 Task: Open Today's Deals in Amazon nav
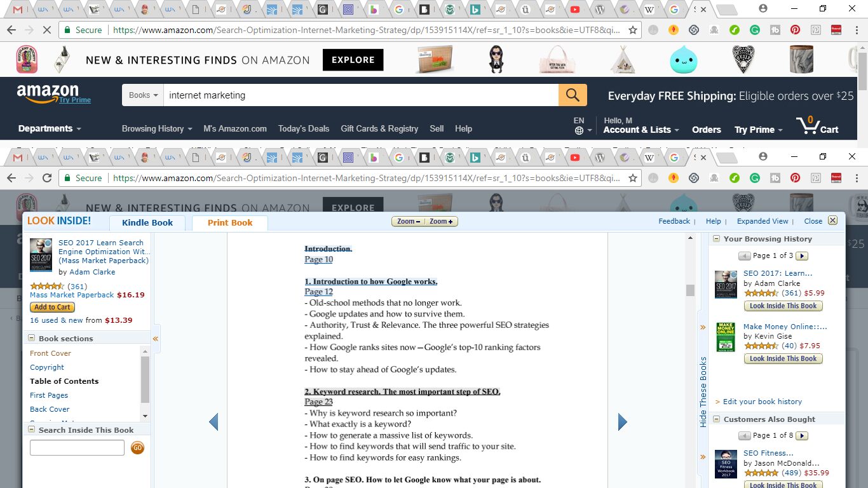click(x=304, y=128)
